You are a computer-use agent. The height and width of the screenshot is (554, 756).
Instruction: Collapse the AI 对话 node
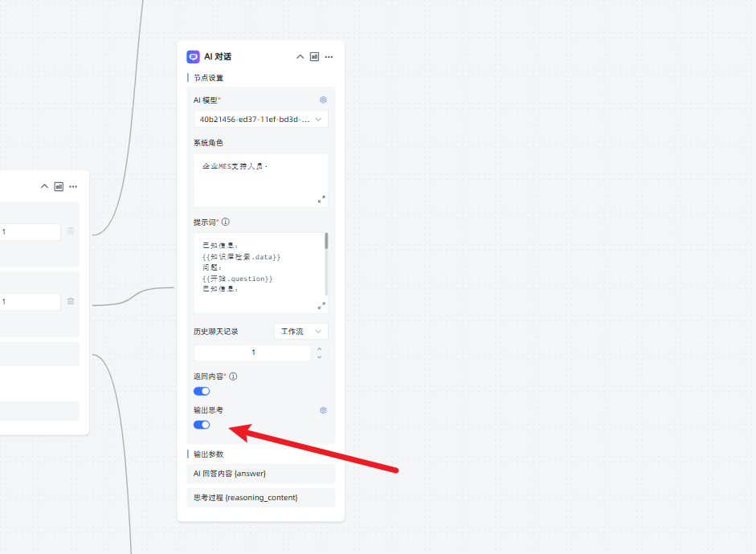(300, 57)
